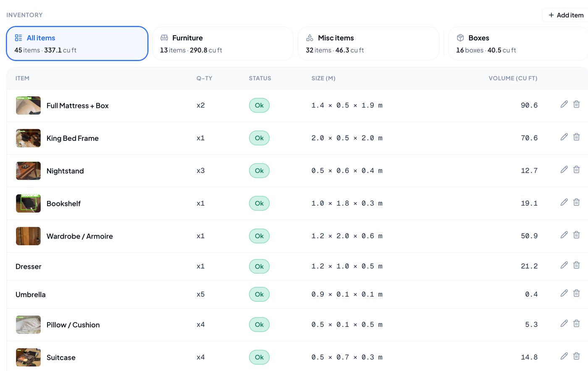588x371 pixels.
Task: Delete the Pillow / Cushion row
Action: (x=577, y=324)
